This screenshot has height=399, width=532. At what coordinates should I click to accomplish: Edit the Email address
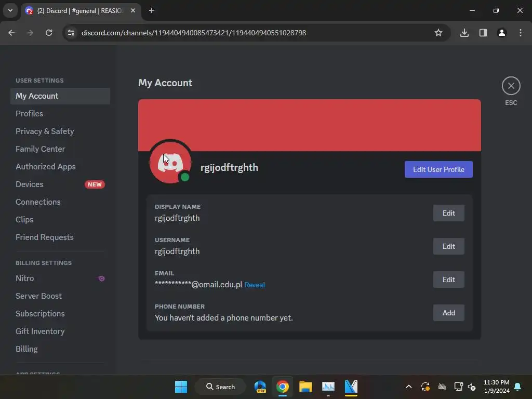pyautogui.click(x=448, y=280)
